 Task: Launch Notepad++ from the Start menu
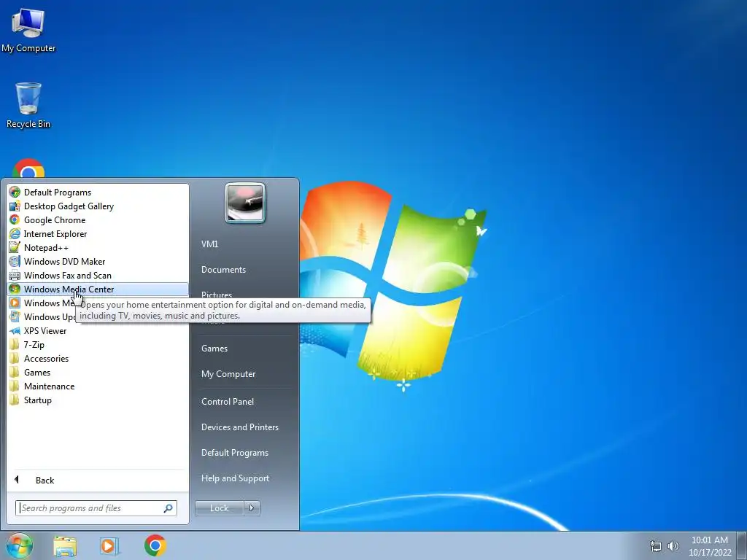click(x=15, y=248)
